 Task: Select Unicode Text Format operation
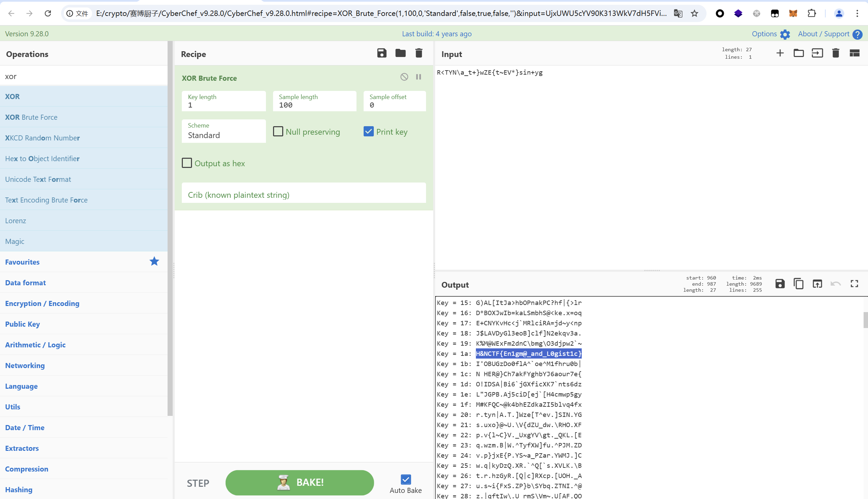click(84, 179)
